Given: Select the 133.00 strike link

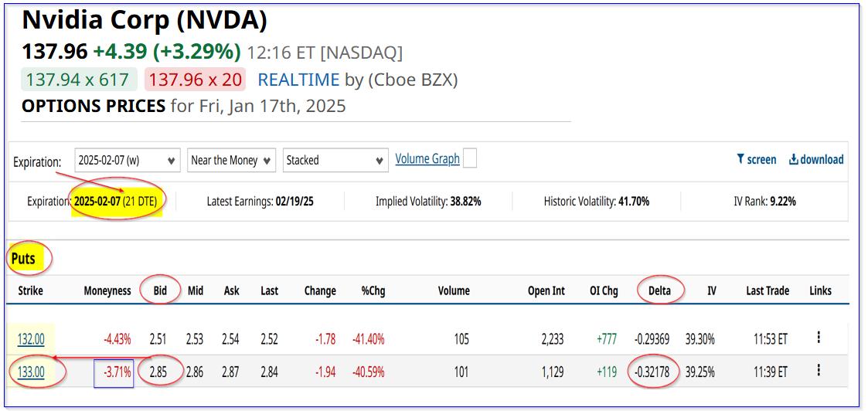Looking at the screenshot, I should 32,372.
